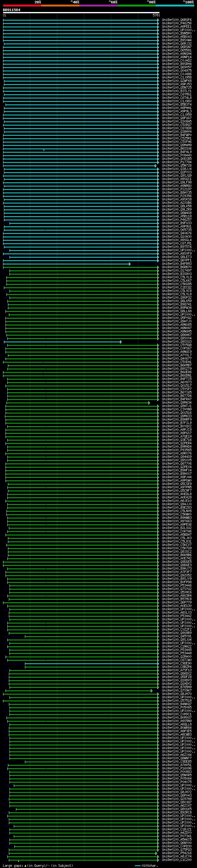This screenshot has width=197, height=868.
Task: Select the UniRef100_P04075 label
Action: click(177, 782)
